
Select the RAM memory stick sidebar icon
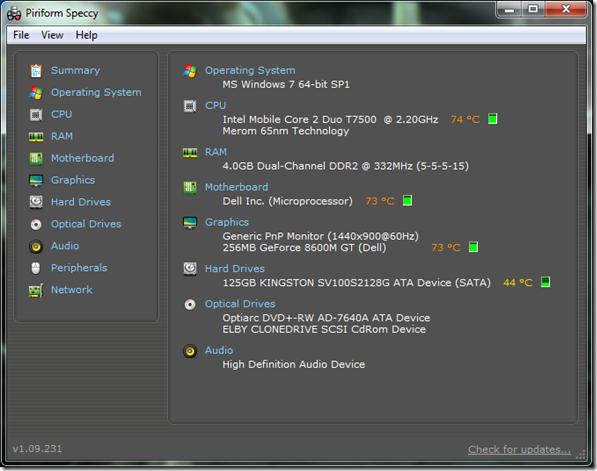[36, 136]
